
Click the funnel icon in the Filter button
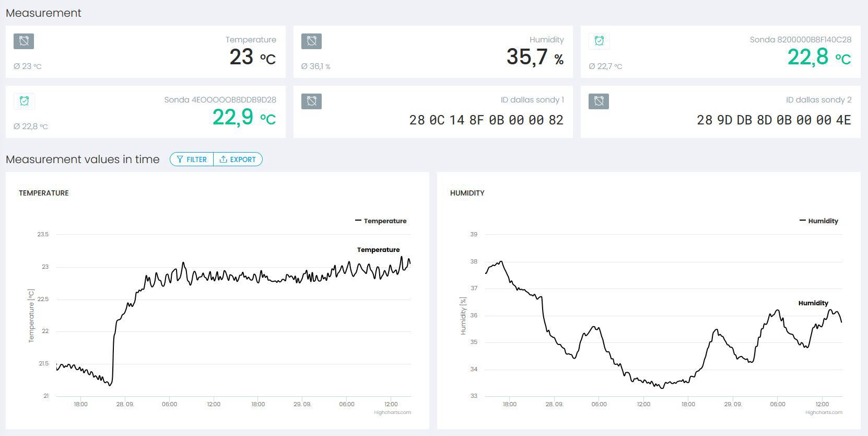(180, 159)
